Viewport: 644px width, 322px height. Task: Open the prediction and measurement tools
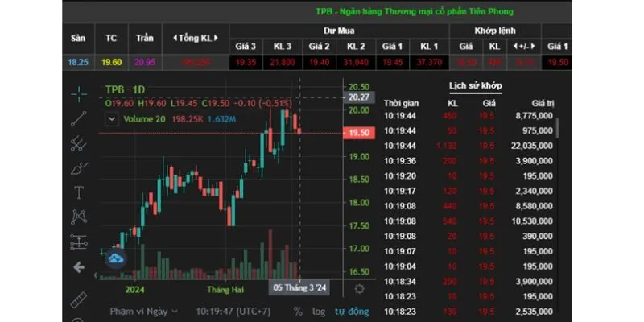(x=78, y=242)
